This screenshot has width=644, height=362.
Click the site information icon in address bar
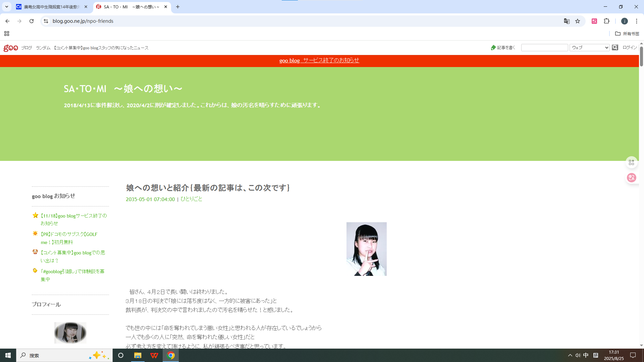click(46, 21)
